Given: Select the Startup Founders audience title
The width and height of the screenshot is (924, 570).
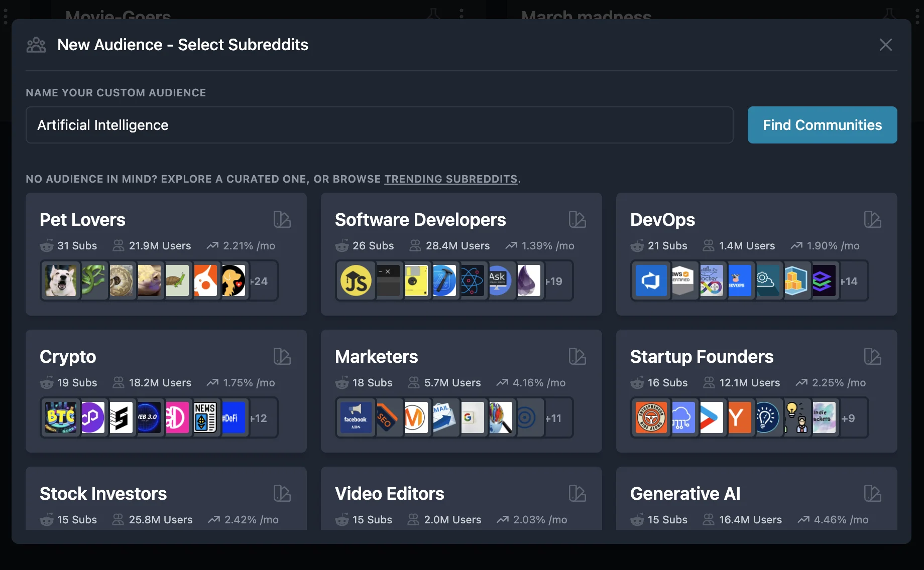Looking at the screenshot, I should [x=702, y=357].
